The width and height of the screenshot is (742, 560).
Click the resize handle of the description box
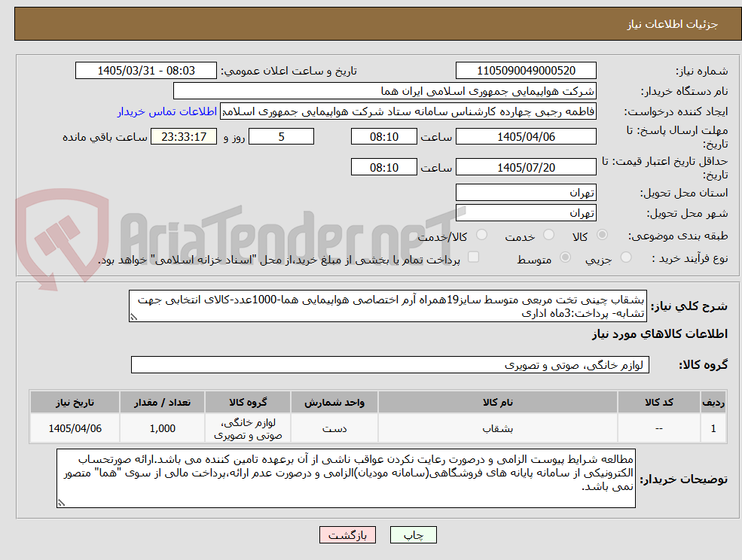click(x=133, y=318)
